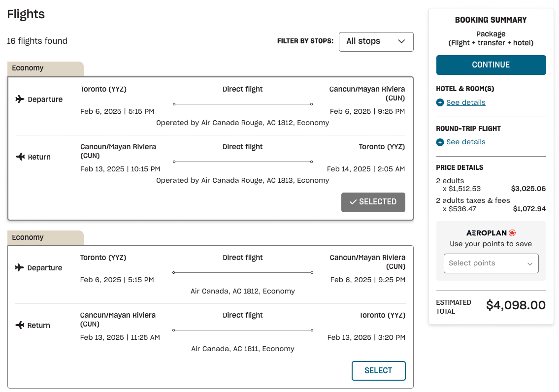Click the plus icon under Round-Trip Flight

(x=440, y=142)
